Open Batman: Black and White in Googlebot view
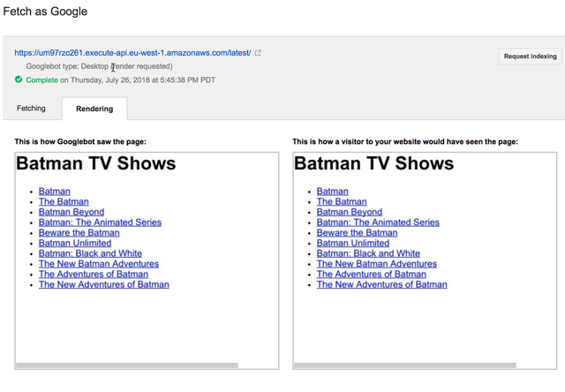This screenshot has height=392, width=565. 90,253
